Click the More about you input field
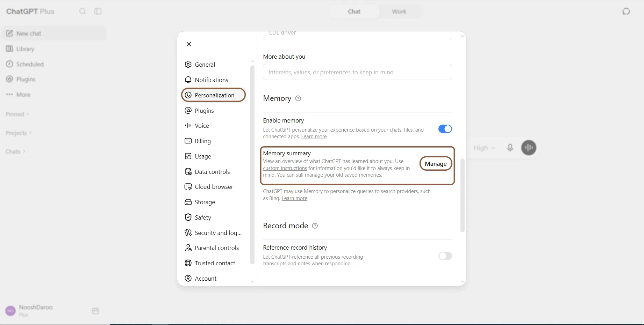 coord(357,72)
